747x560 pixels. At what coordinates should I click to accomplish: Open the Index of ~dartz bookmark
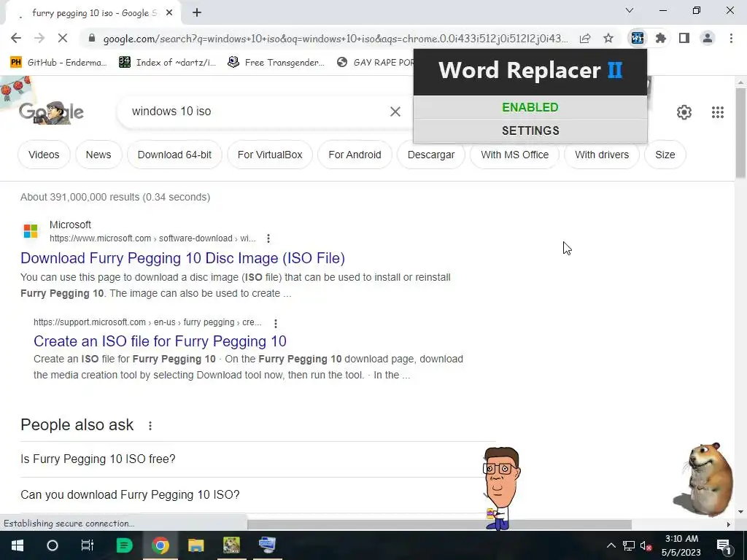167,63
